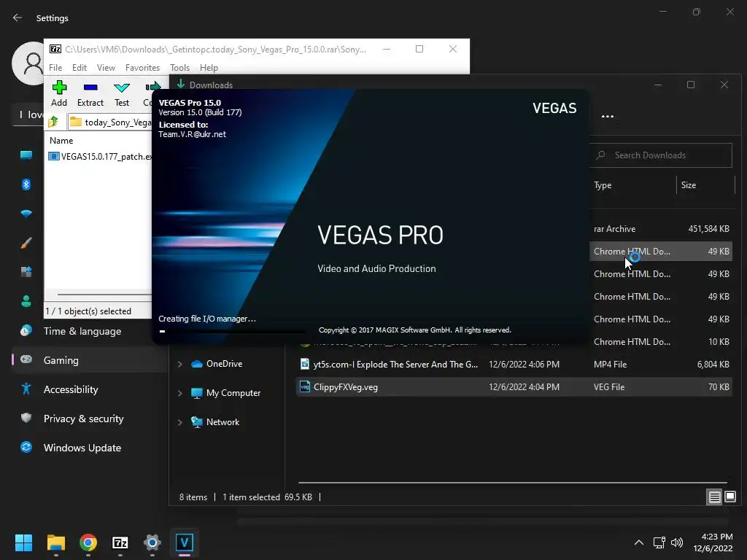
Task: Open the volume tray icon
Action: [x=676, y=542]
